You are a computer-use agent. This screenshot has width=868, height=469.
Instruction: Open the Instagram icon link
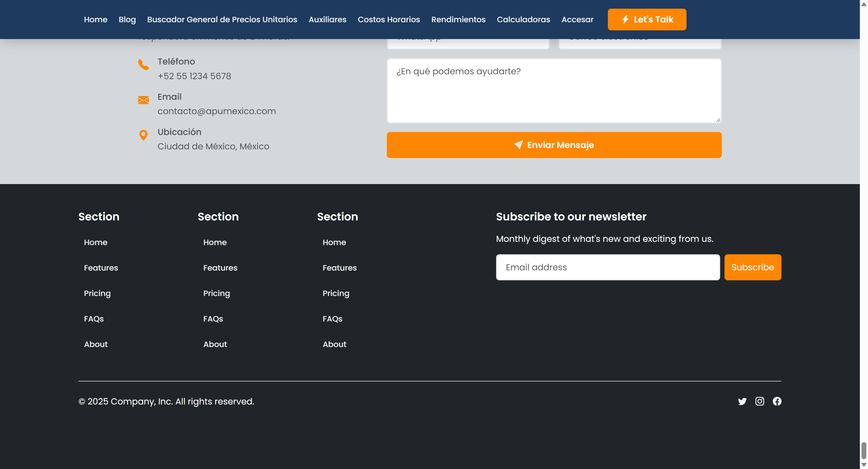[759, 401]
